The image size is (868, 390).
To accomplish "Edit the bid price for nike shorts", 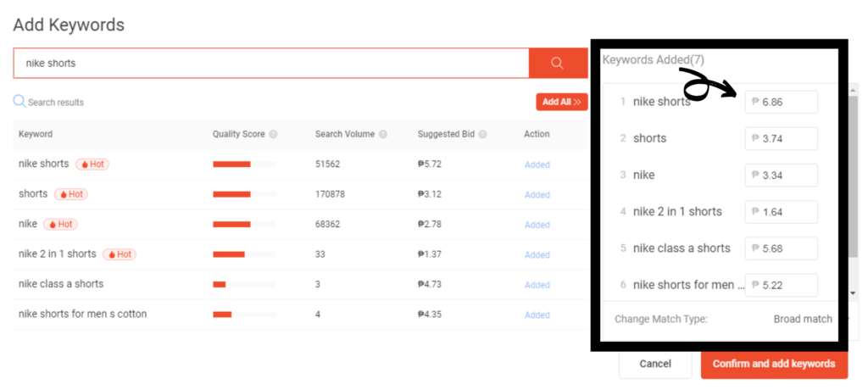I will pos(782,102).
